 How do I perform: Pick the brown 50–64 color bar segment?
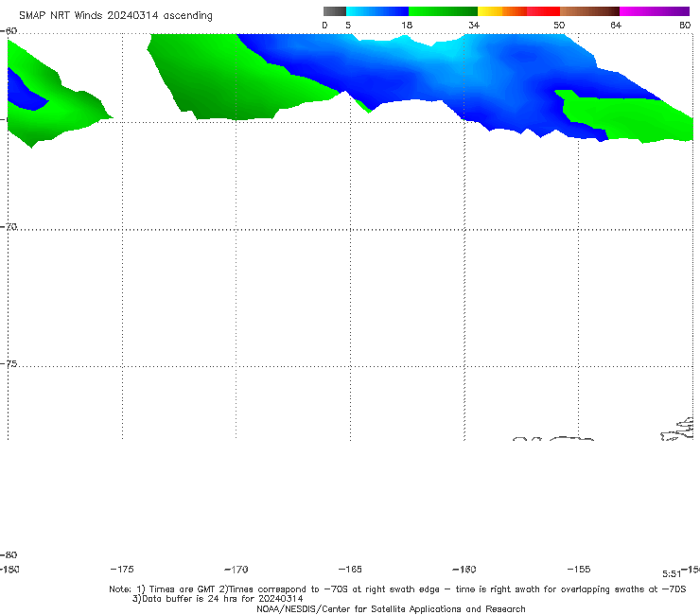point(589,11)
